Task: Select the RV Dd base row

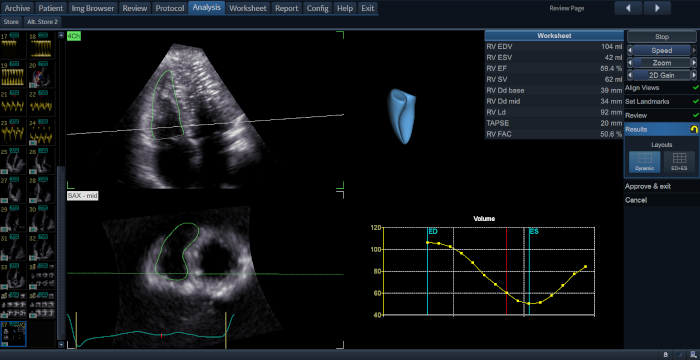Action: (554, 90)
